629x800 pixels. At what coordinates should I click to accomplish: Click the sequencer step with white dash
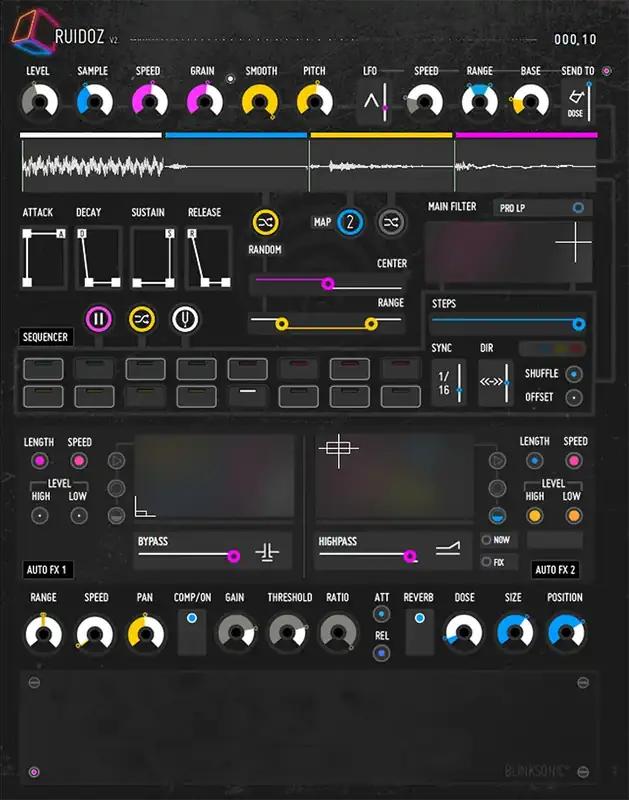point(247,396)
